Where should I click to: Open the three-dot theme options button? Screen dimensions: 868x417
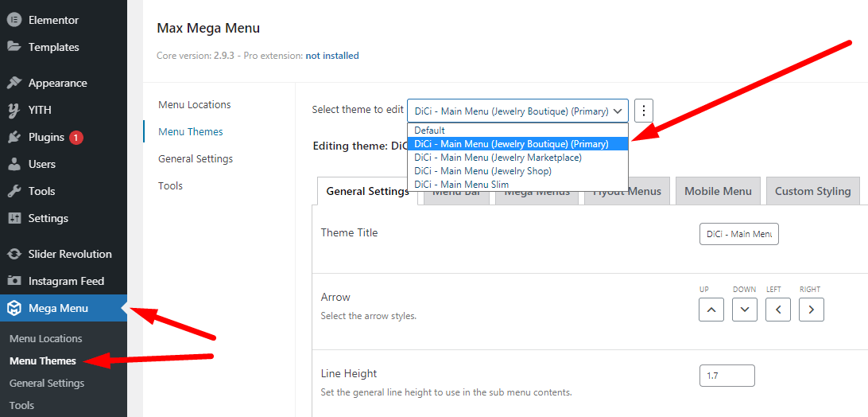tap(643, 111)
